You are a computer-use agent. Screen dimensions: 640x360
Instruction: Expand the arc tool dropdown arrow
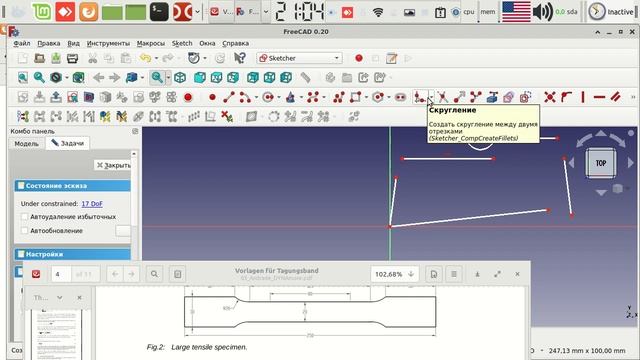tap(256, 98)
